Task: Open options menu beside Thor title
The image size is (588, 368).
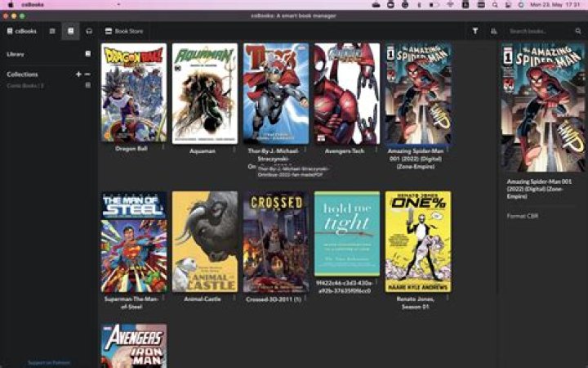Action: 305,150
